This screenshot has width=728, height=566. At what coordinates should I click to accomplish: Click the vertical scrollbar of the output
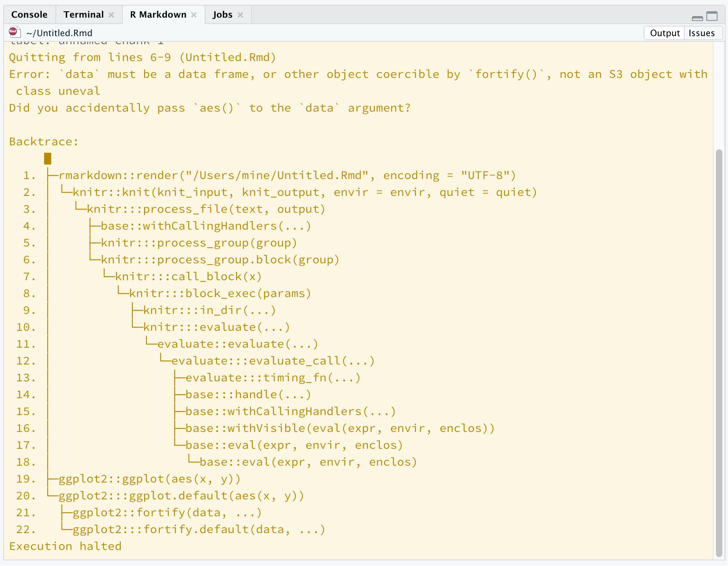[x=719, y=353]
